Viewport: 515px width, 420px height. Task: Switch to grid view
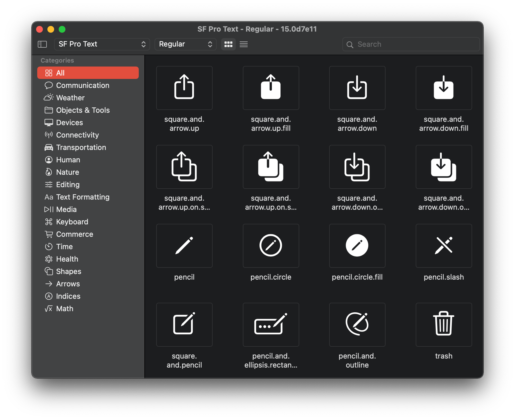tap(228, 44)
